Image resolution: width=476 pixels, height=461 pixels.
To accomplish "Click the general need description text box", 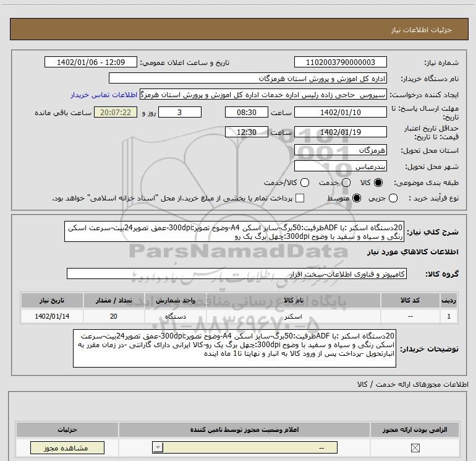I will click(x=234, y=232).
